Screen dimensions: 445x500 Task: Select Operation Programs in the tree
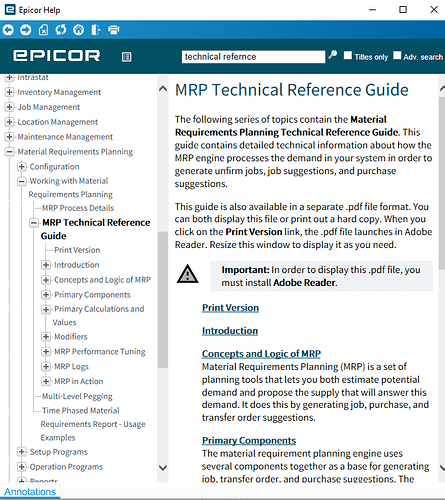pyautogui.click(x=66, y=467)
